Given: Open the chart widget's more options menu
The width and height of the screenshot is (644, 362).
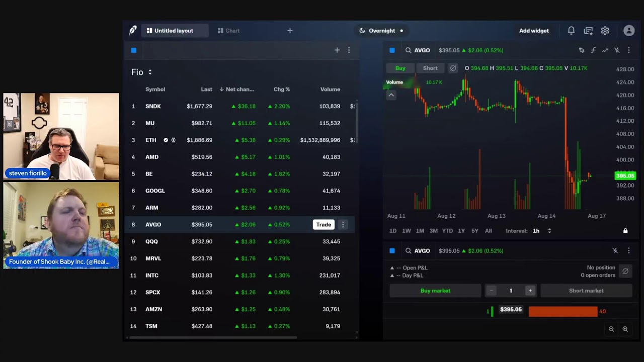Looking at the screenshot, I should (x=628, y=50).
